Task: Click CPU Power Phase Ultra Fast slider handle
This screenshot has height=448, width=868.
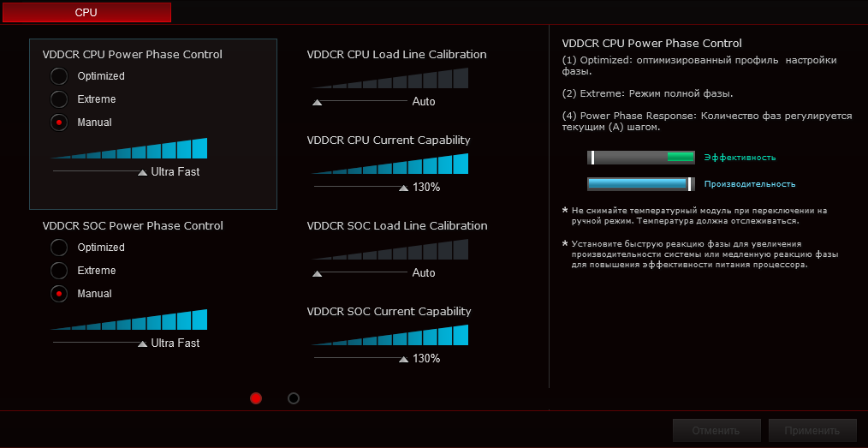Action: point(143,172)
